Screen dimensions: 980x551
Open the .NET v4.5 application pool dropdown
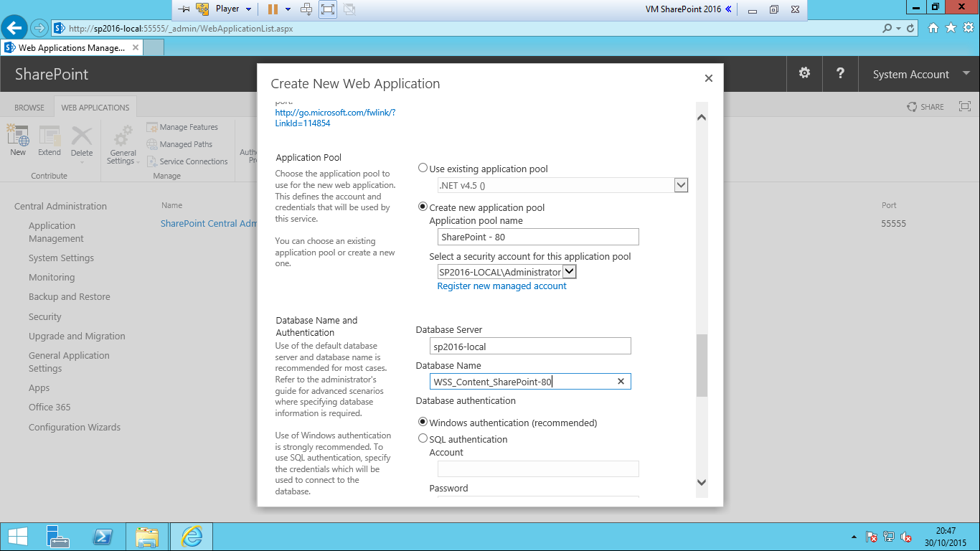pos(682,185)
